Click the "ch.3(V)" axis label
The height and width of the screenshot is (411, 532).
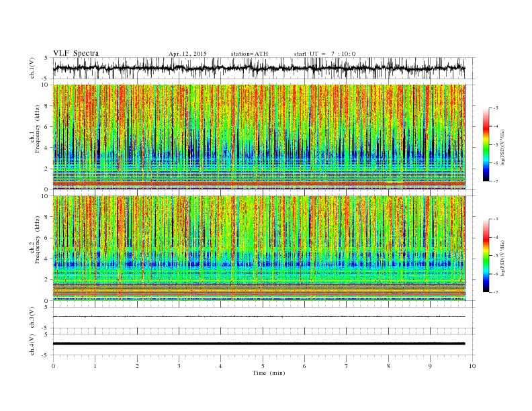pos(32,318)
